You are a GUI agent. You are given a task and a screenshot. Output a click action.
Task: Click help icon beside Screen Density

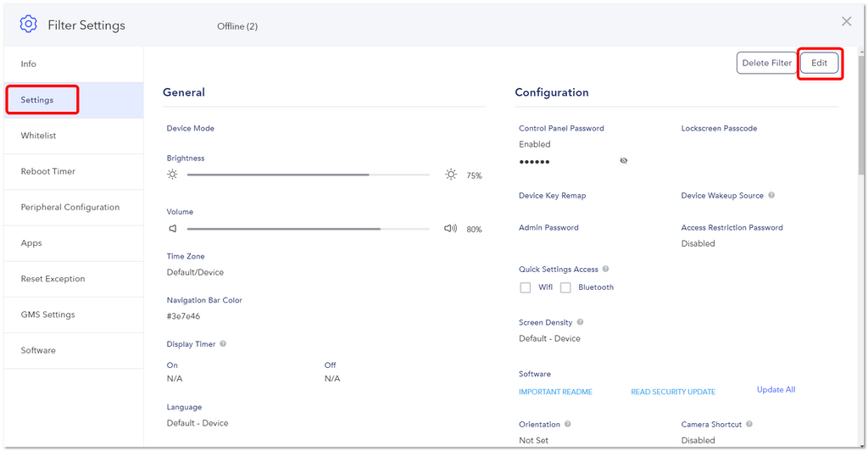(x=580, y=322)
